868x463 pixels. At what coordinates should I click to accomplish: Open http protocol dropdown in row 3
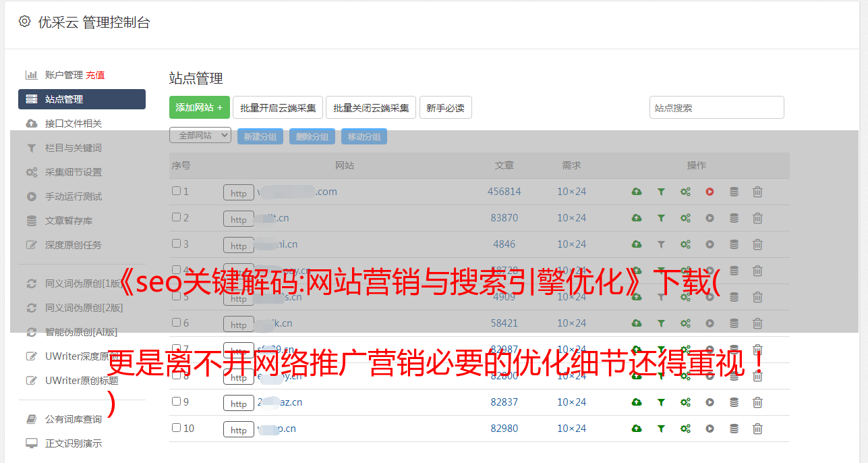pyautogui.click(x=239, y=246)
